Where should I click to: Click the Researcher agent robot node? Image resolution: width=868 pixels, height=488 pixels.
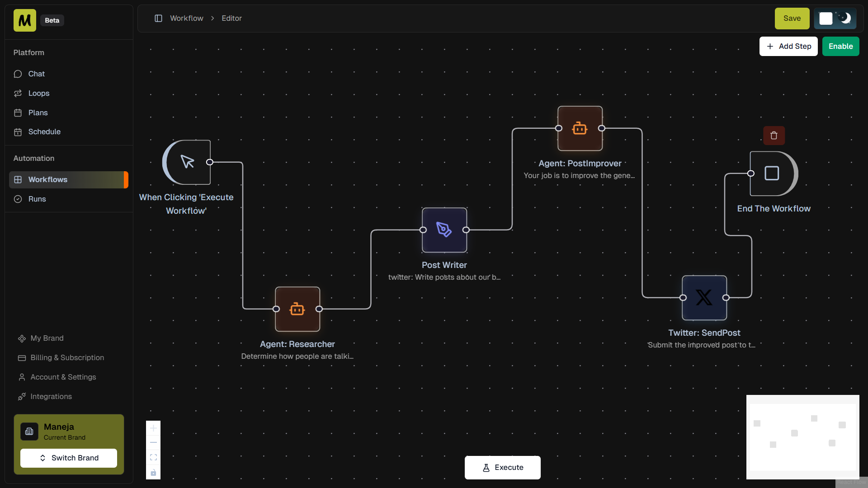click(297, 309)
